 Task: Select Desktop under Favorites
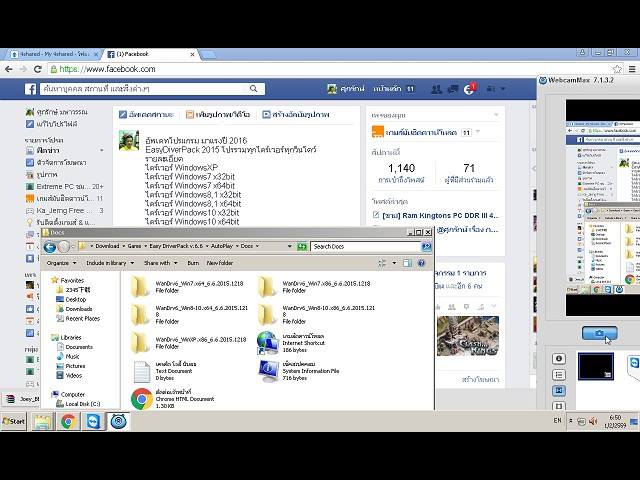click(x=71, y=300)
